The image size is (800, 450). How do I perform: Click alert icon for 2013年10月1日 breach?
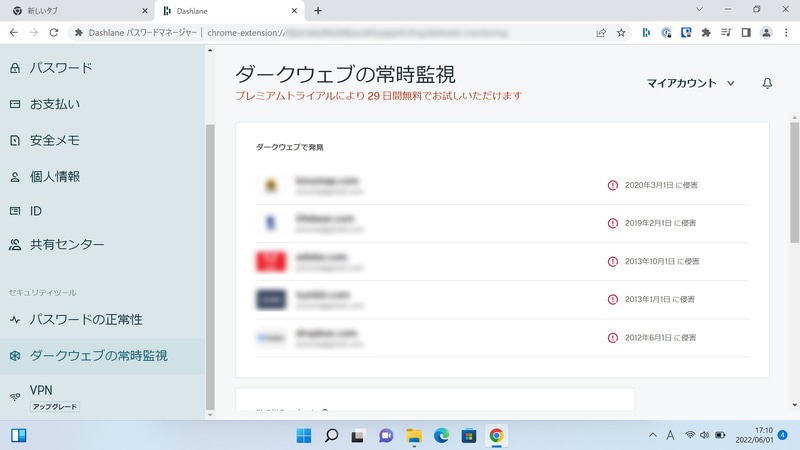[x=613, y=261]
